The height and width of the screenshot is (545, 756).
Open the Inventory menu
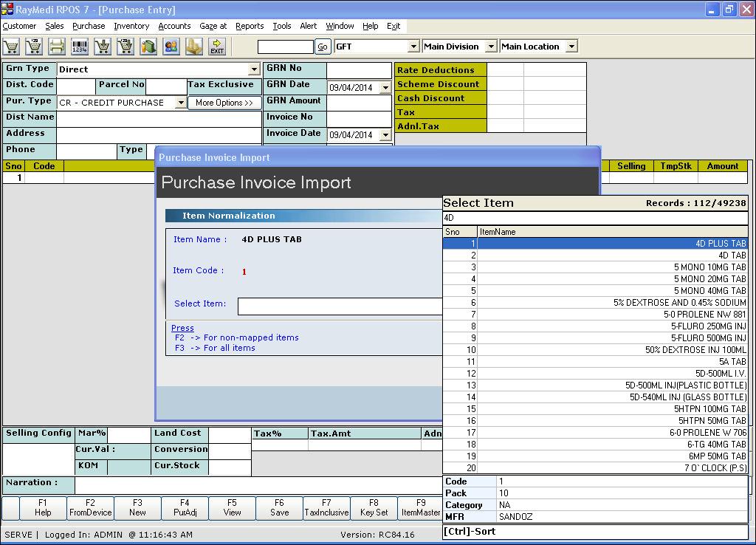pos(131,26)
